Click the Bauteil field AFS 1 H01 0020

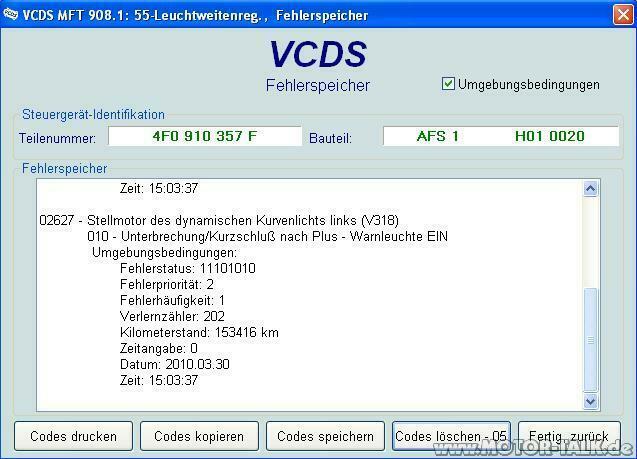click(x=501, y=136)
